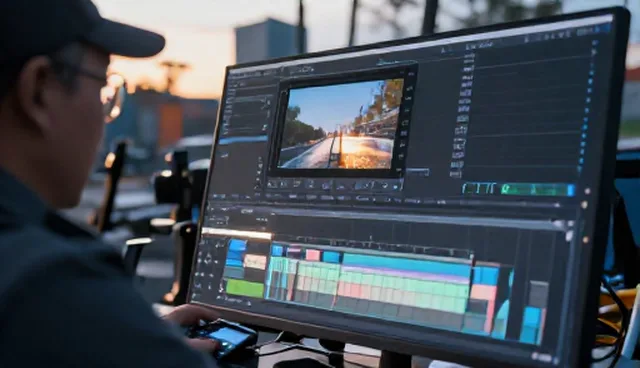The image size is (640, 368).
Task: Select the salmon clip after the main clip group
Action: tap(483, 293)
